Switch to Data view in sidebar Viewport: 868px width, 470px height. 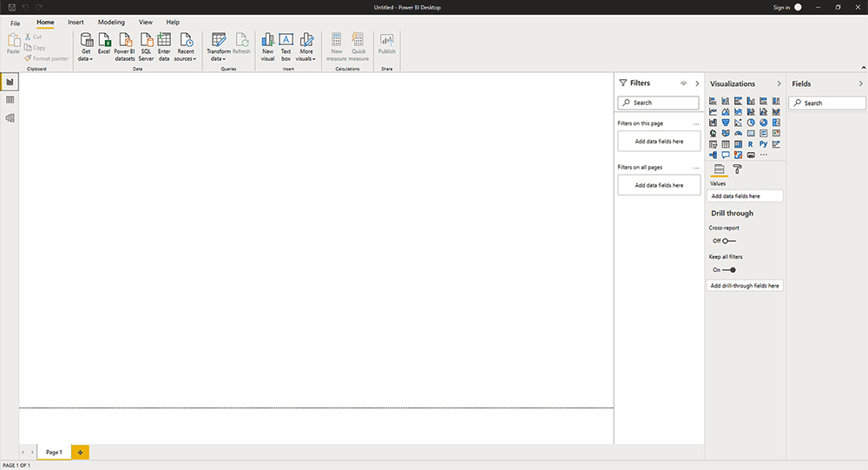click(x=10, y=100)
